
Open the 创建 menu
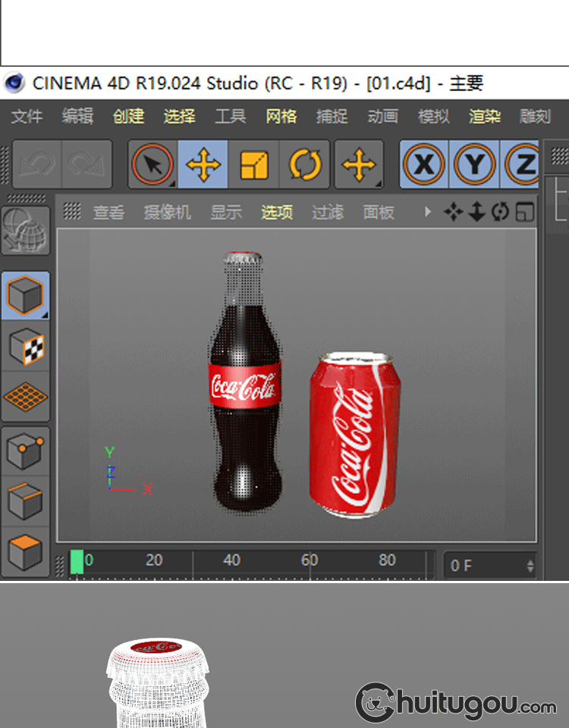pyautogui.click(x=128, y=116)
